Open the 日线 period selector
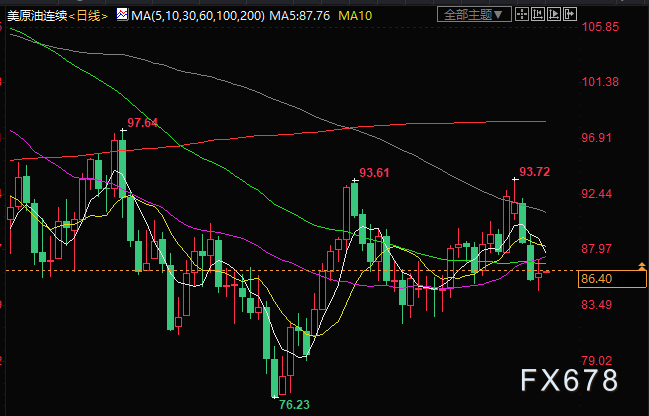The height and width of the screenshot is (416, 649). [88, 15]
